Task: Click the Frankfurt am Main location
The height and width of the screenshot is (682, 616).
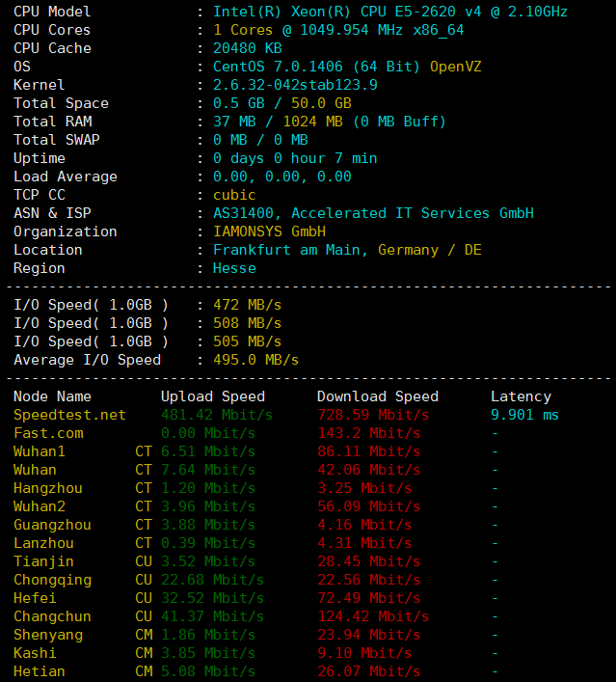Action: [x=286, y=250]
